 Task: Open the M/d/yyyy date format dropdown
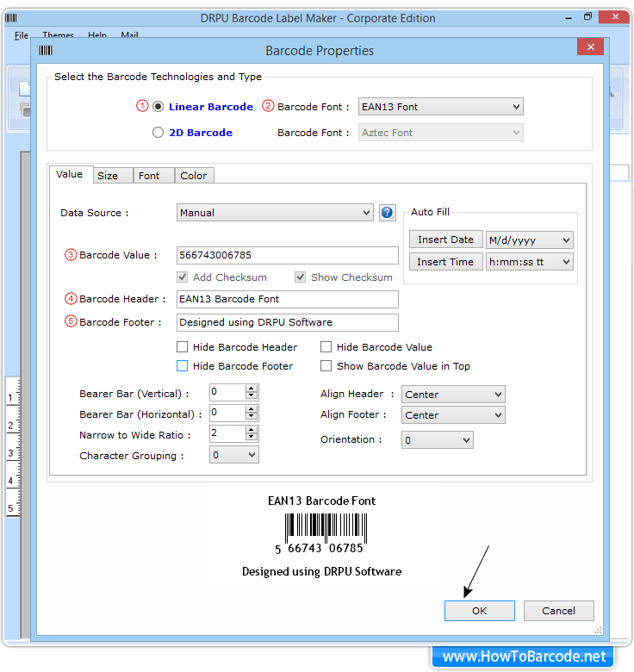(x=530, y=240)
